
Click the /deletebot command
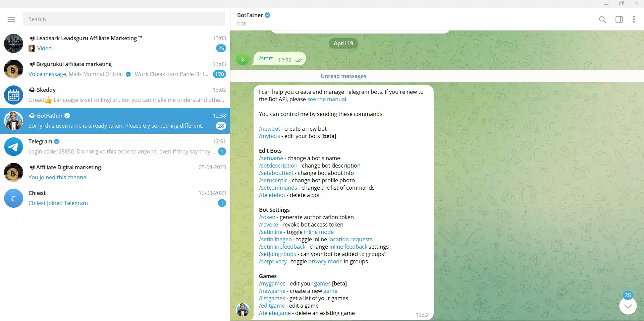pos(272,195)
